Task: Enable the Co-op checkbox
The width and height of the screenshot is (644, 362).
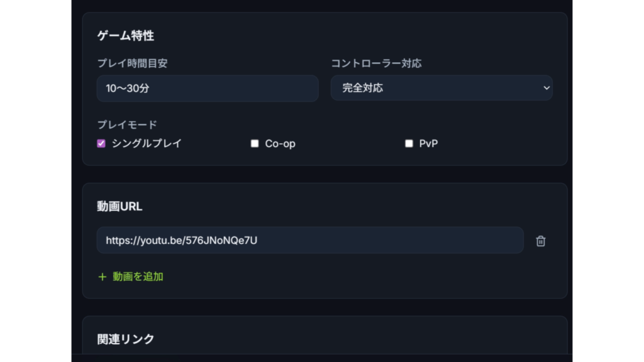Action: click(x=255, y=143)
